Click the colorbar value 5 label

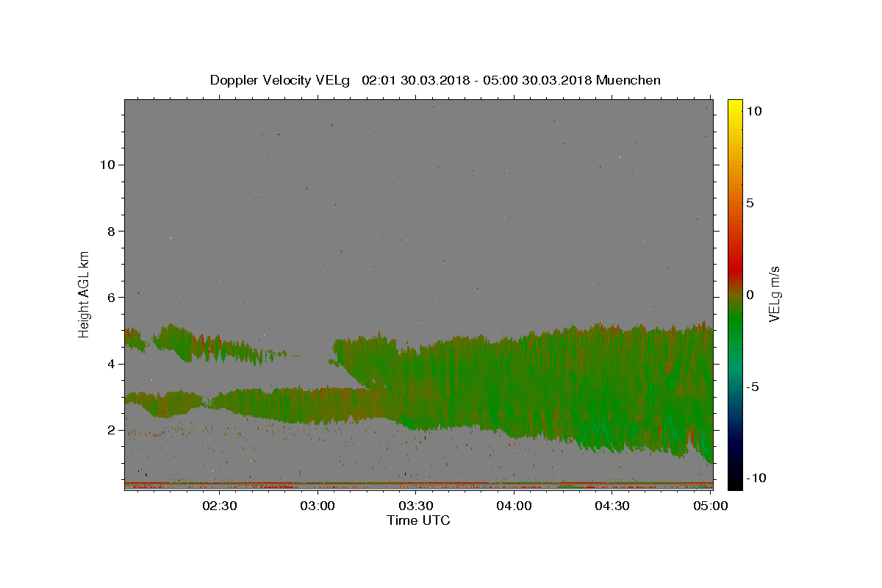click(x=750, y=203)
